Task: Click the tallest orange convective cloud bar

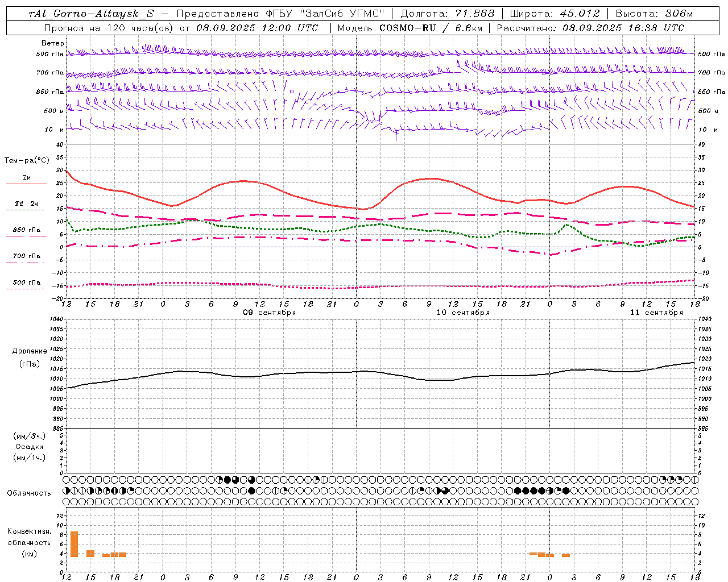Action: 74,544
